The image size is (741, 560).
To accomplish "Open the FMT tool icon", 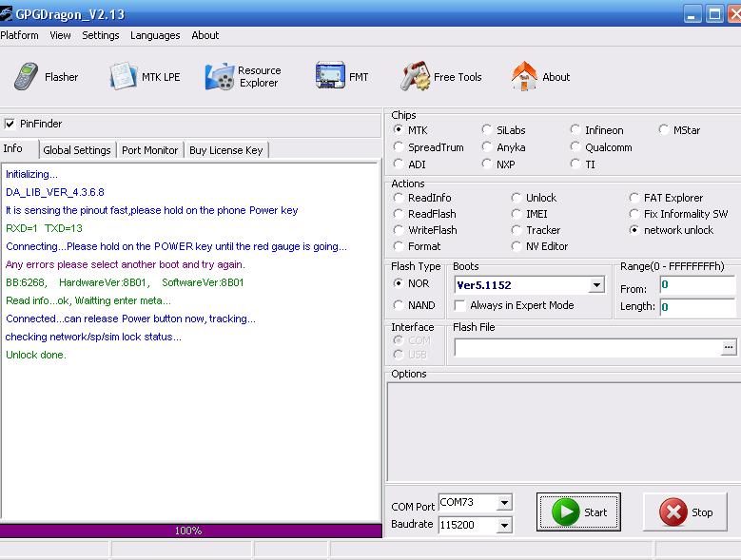I will point(330,75).
